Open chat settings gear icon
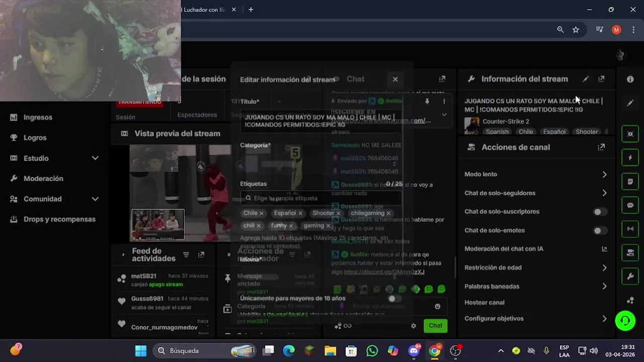Image resolution: width=644 pixels, height=362 pixels. tap(414, 326)
